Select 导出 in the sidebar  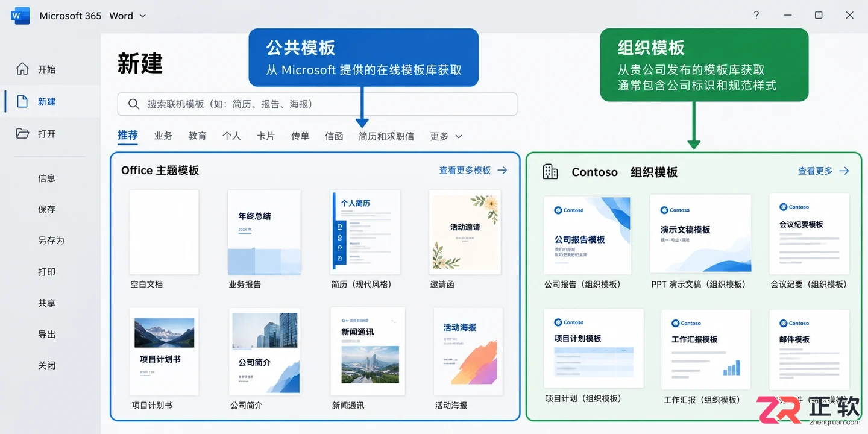(46, 335)
